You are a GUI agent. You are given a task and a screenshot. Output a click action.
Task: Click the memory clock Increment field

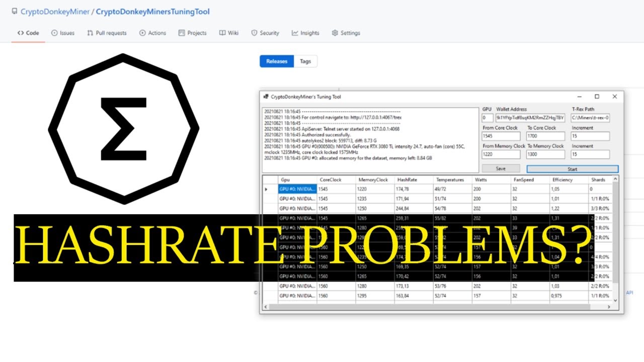(x=590, y=154)
